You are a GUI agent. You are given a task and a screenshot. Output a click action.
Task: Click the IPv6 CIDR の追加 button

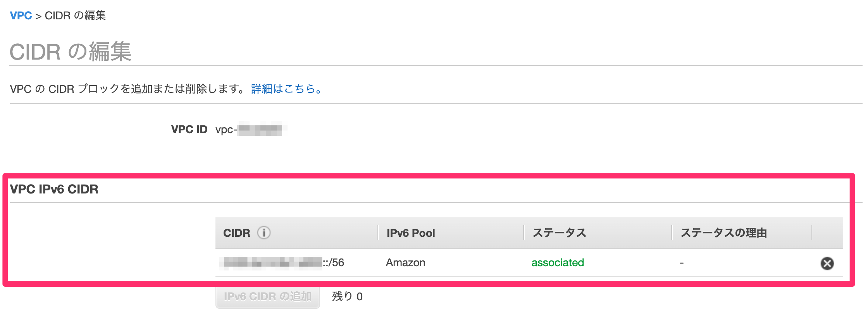pos(268,297)
